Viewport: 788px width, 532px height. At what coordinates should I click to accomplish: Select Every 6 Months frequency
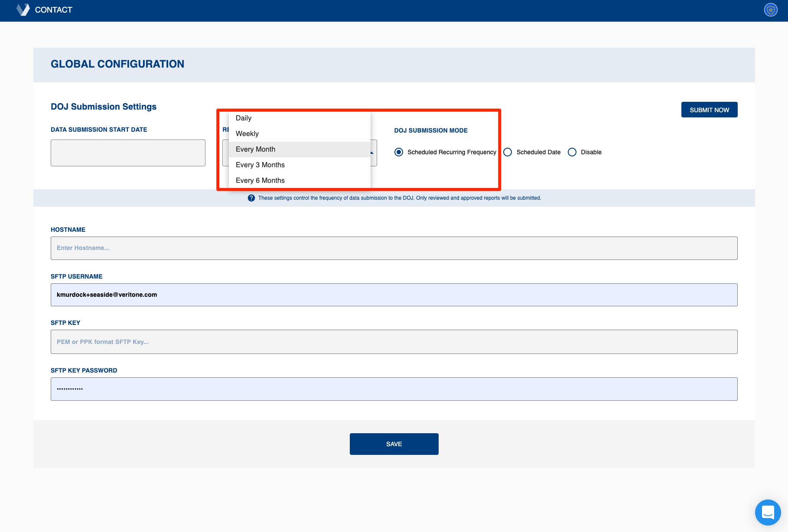pos(260,181)
